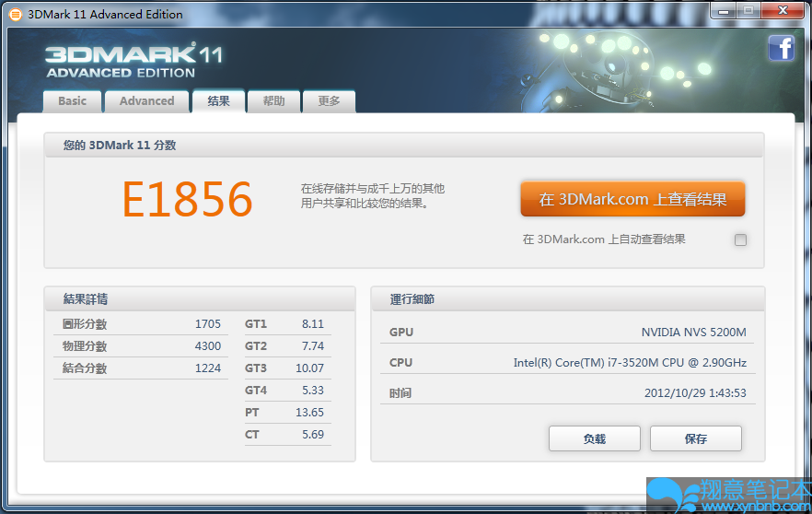Switch to the Basic tab

point(72,101)
